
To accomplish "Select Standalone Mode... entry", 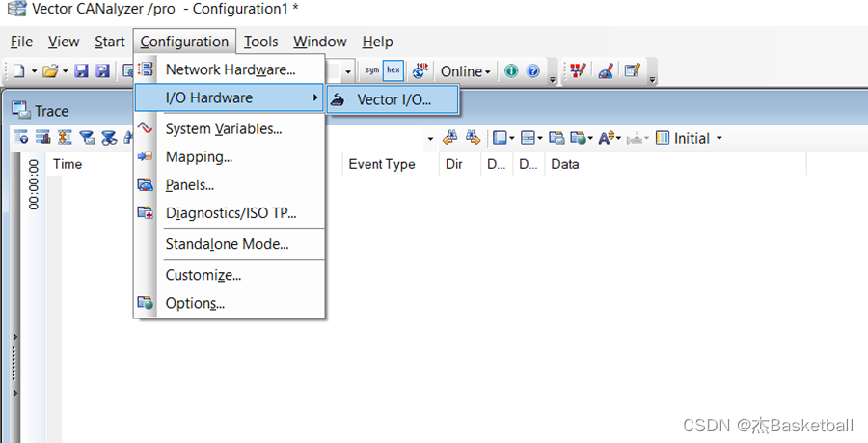I will 230,244.
